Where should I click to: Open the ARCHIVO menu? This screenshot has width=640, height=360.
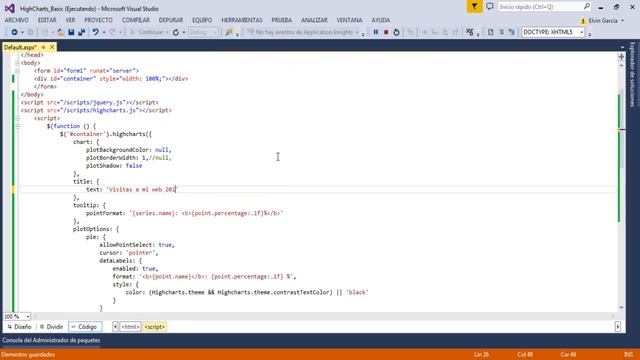coord(17,20)
